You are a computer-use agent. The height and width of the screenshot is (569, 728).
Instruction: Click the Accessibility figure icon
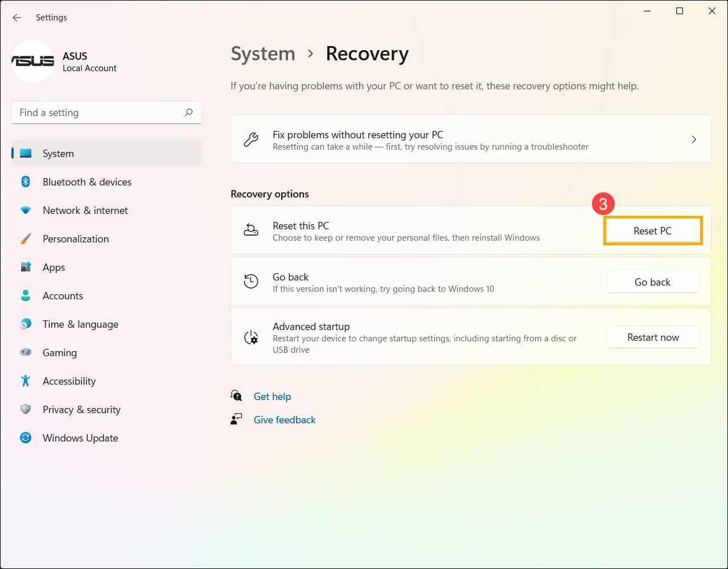point(26,381)
